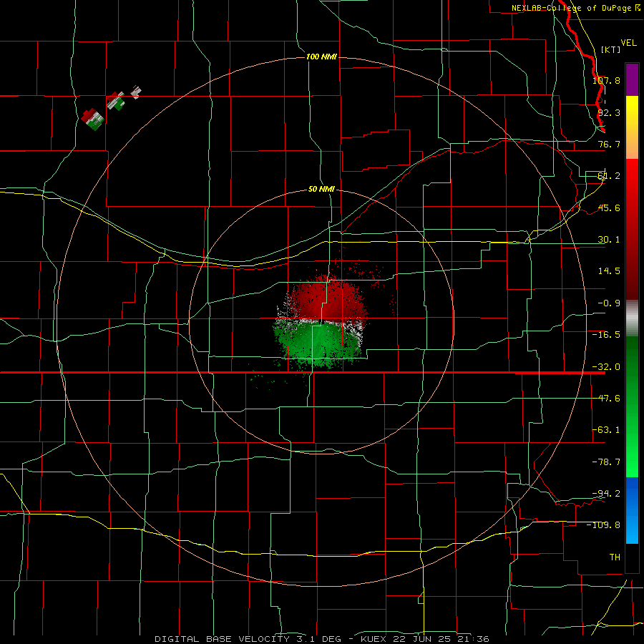Click the blue segment of velocity color bar
Viewport: 644px width, 644px height.
coord(632,510)
